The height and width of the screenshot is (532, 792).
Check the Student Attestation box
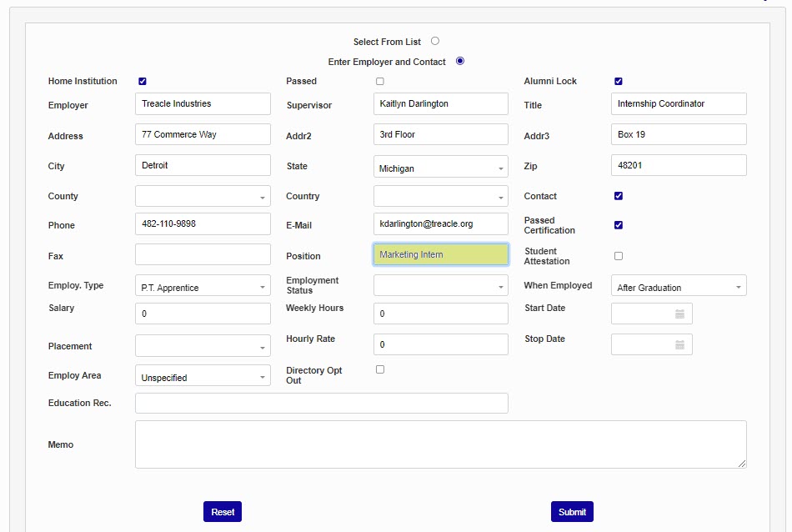tap(619, 256)
